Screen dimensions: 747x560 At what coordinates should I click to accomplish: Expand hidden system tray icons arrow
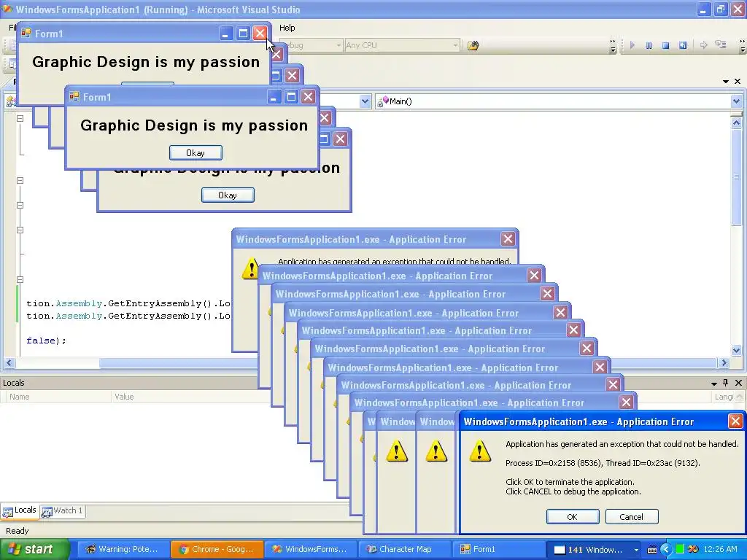coord(665,550)
